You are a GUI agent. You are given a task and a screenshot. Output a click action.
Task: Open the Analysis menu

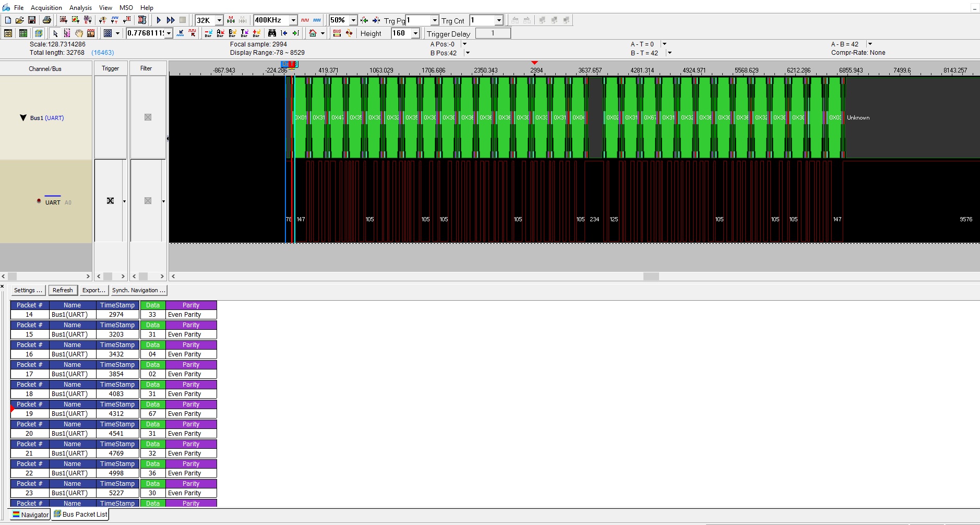tap(80, 8)
